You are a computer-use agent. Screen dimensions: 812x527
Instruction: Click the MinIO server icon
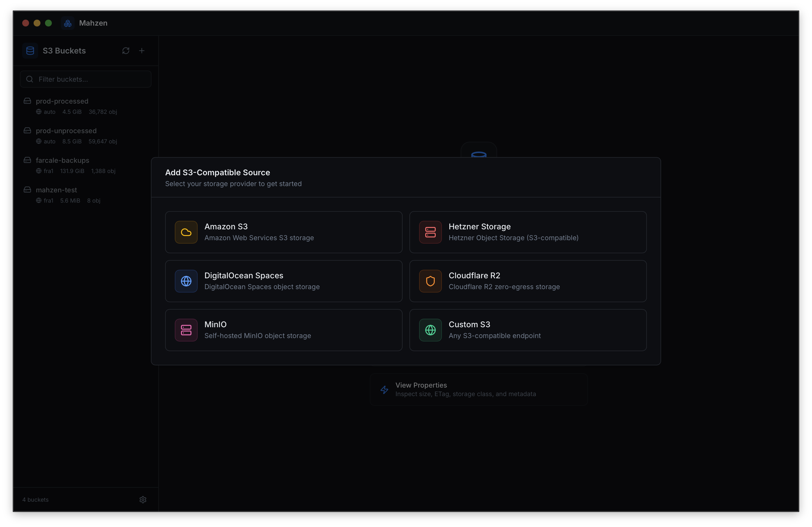click(186, 330)
